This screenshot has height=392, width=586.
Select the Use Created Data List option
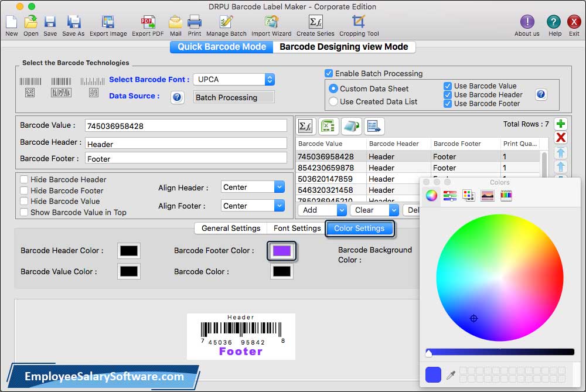333,101
